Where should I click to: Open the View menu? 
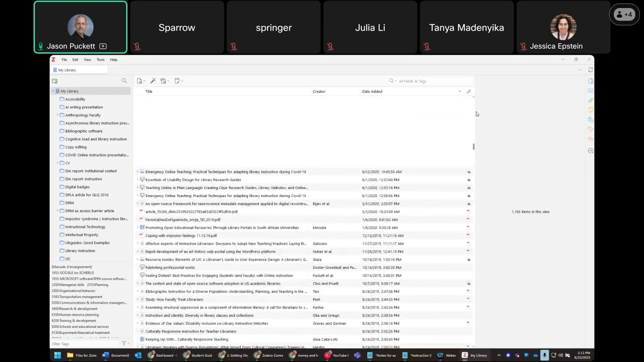(x=88, y=60)
